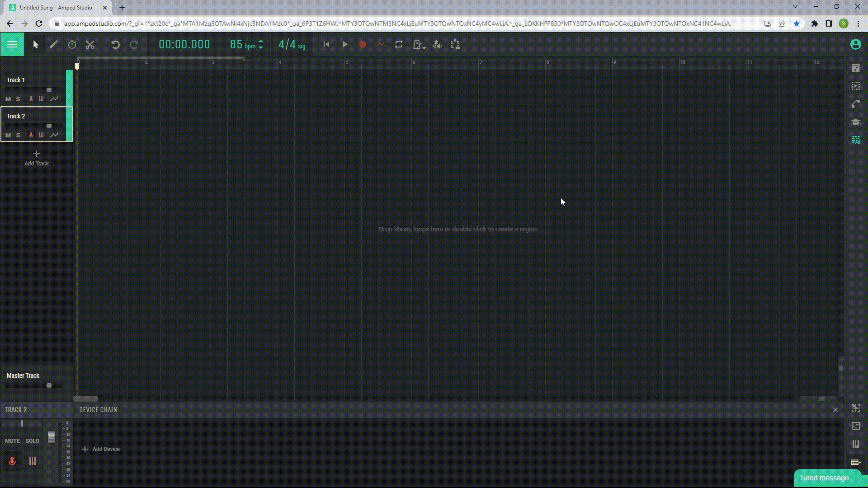The image size is (868, 488).
Task: Click the Record button
Action: click(363, 45)
